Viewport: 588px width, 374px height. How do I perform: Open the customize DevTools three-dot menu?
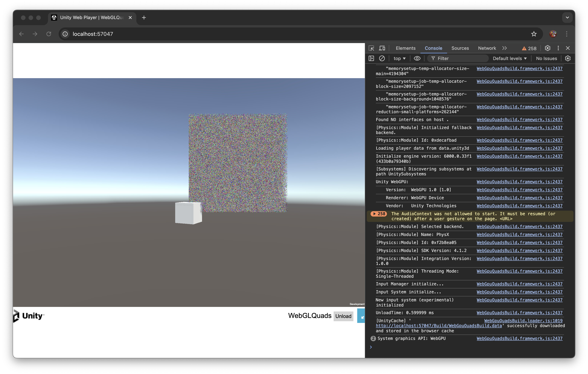pos(558,48)
